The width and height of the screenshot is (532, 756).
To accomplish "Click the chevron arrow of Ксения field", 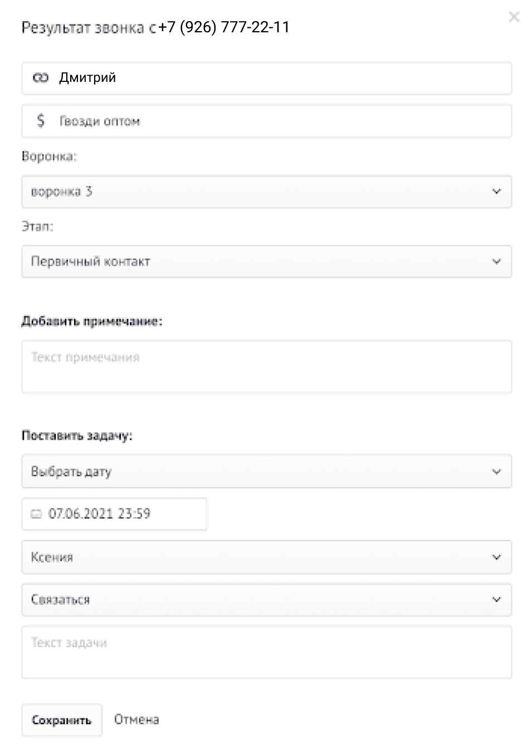I will pyautogui.click(x=496, y=558).
